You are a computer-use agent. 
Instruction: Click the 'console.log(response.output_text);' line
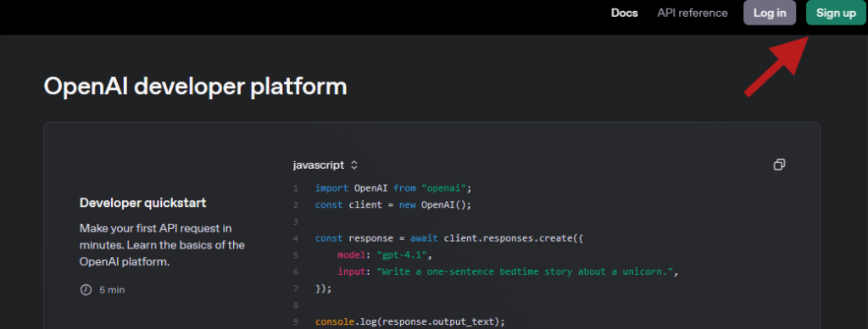[x=410, y=321]
